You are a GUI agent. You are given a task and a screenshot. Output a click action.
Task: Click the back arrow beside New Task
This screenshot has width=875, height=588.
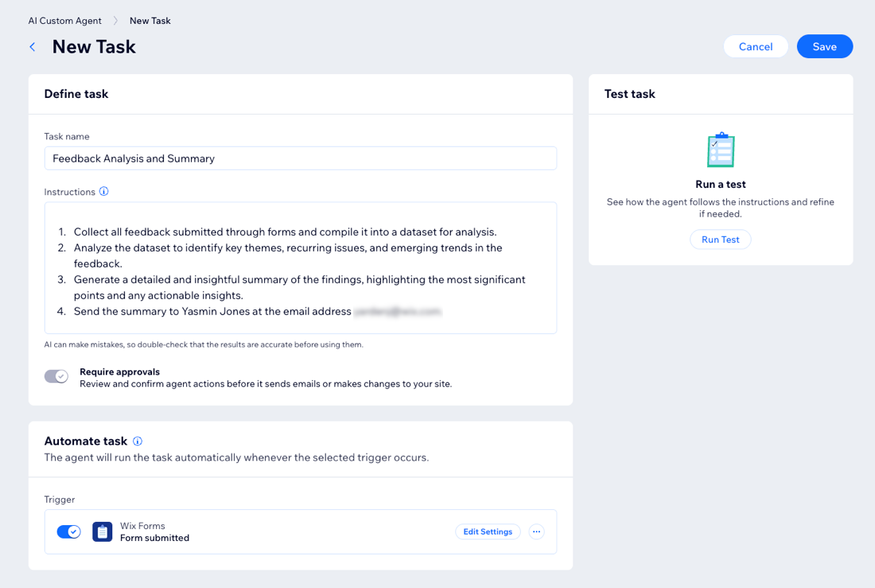coord(33,47)
